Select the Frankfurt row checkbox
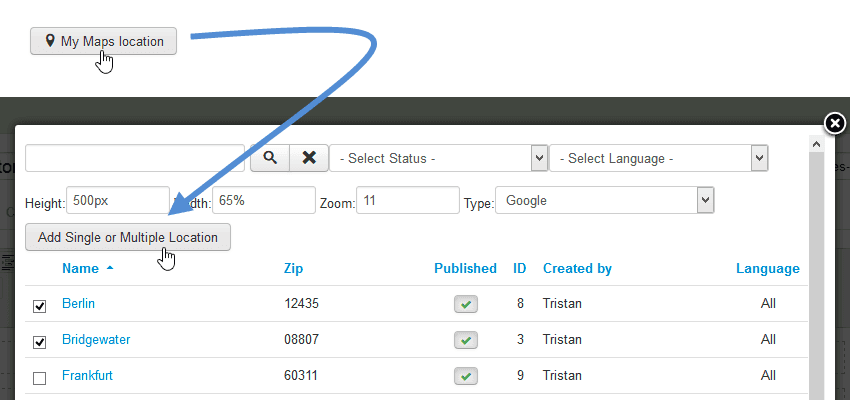The width and height of the screenshot is (850, 400). point(40,378)
